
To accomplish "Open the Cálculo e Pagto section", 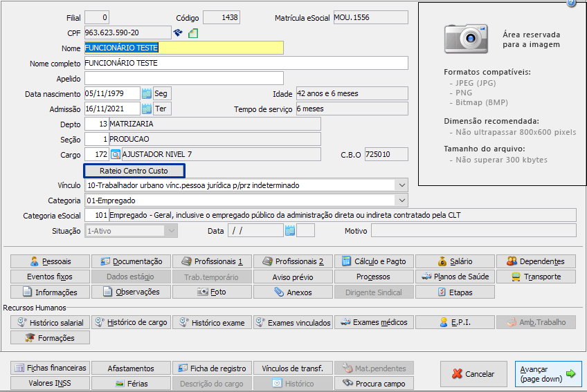I will pyautogui.click(x=374, y=261).
